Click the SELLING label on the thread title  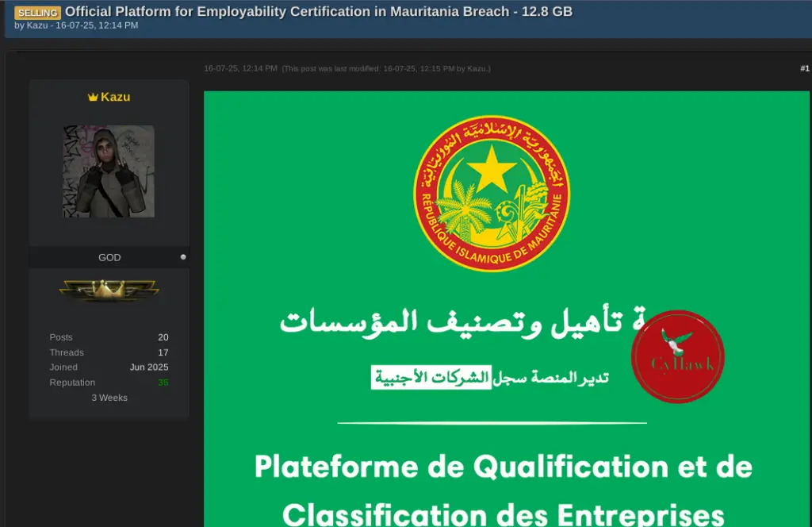coord(37,13)
